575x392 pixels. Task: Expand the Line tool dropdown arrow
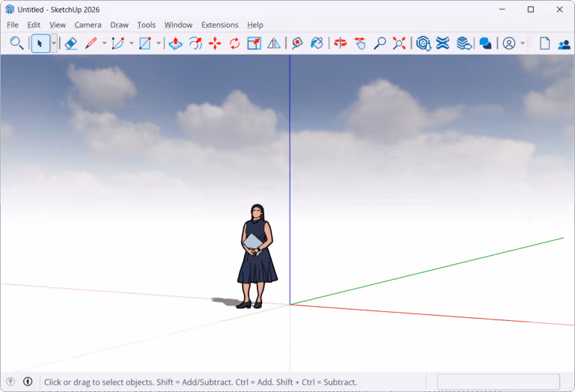click(104, 43)
